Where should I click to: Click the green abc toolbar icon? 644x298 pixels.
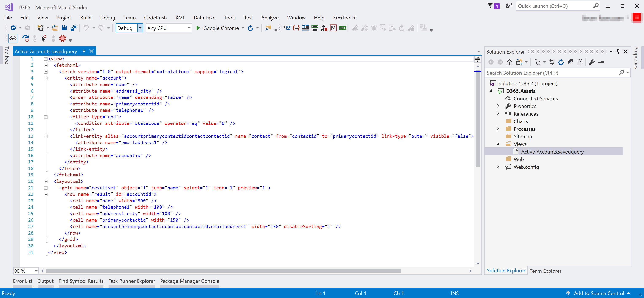point(342,28)
